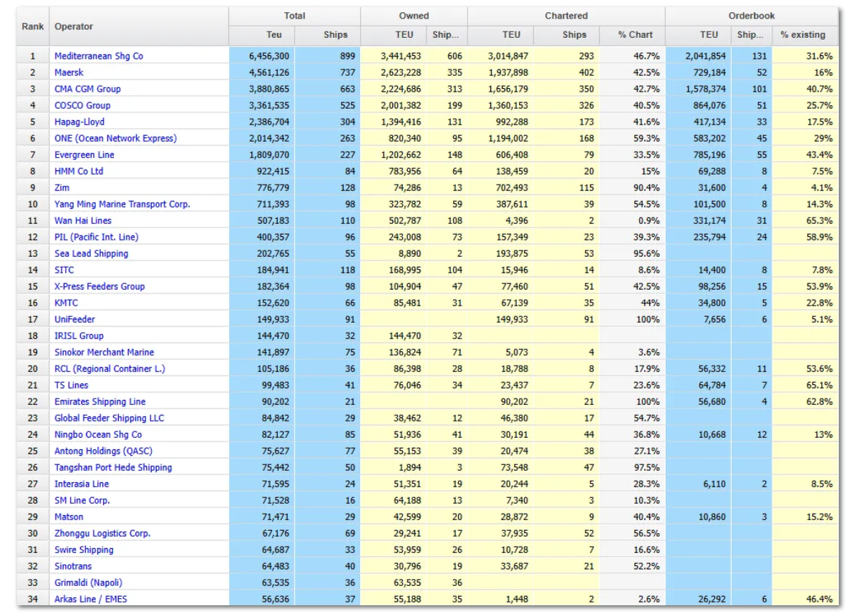Click the Evergreen Line operator link
Image resolution: width=859 pixels, height=616 pixels.
click(x=84, y=155)
